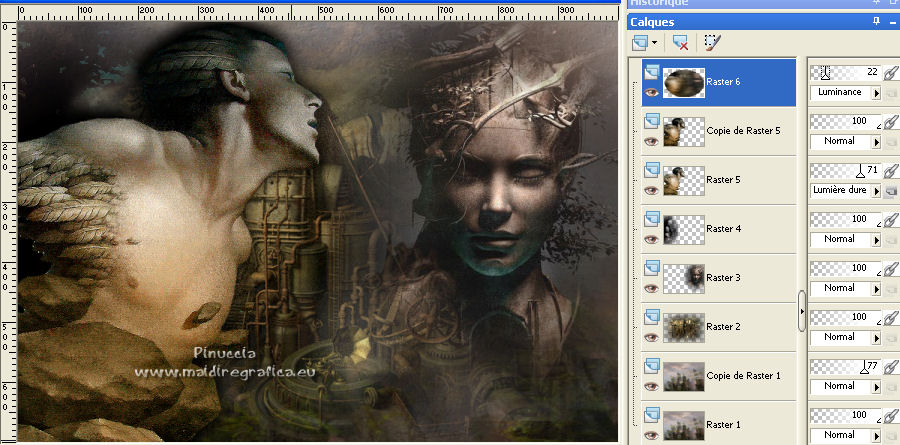Click the Raster 3 face thumbnail
This screenshot has width=900, height=445.
[x=684, y=278]
